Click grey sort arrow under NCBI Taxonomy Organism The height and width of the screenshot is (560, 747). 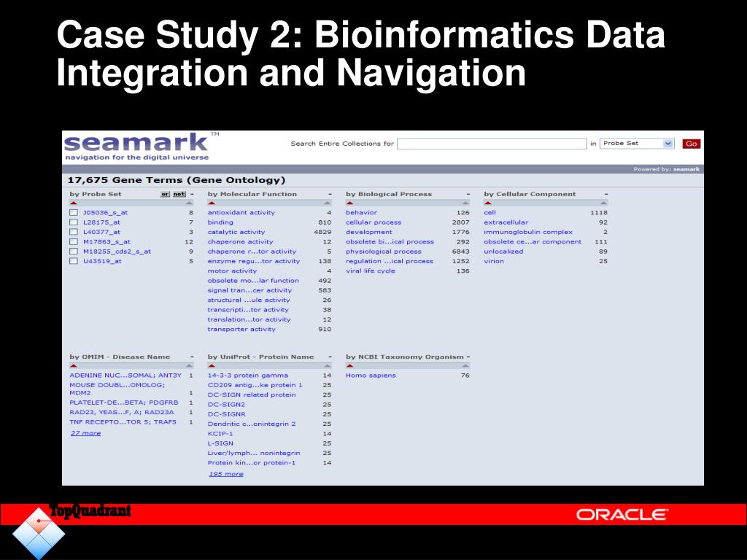[x=465, y=366]
